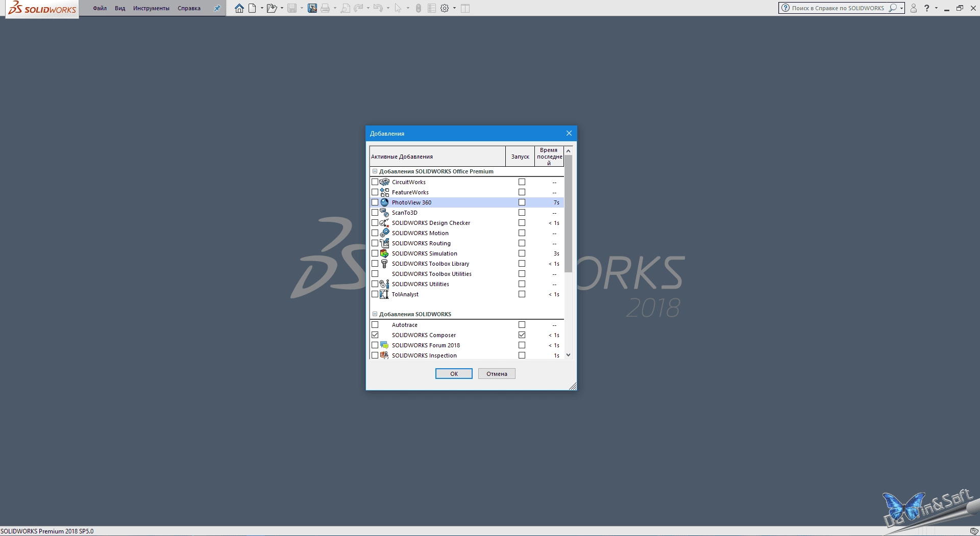Open the Select tool dropdown arrow
This screenshot has width=980, height=536.
coord(408,8)
